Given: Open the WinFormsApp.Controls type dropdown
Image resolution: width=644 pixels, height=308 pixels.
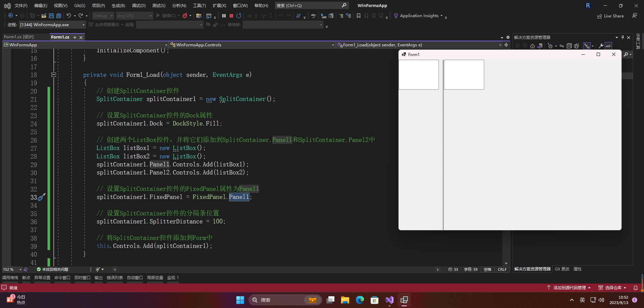Looking at the screenshot, I should [x=252, y=45].
